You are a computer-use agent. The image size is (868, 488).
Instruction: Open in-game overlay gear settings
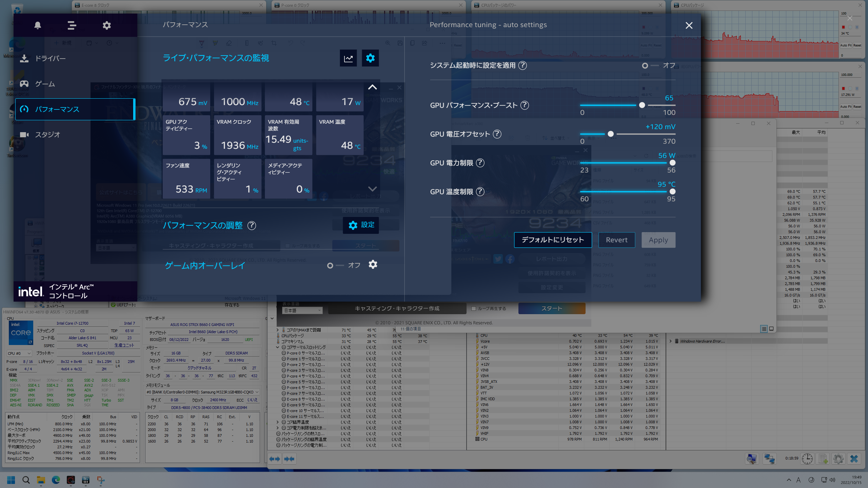[373, 264]
